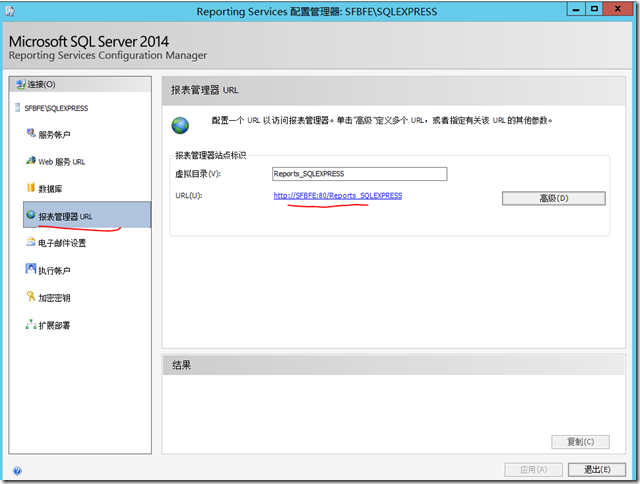Click the 虚拟目录 Reports_SQLEXPRESS text field
The height and width of the screenshot is (484, 640).
pos(360,174)
